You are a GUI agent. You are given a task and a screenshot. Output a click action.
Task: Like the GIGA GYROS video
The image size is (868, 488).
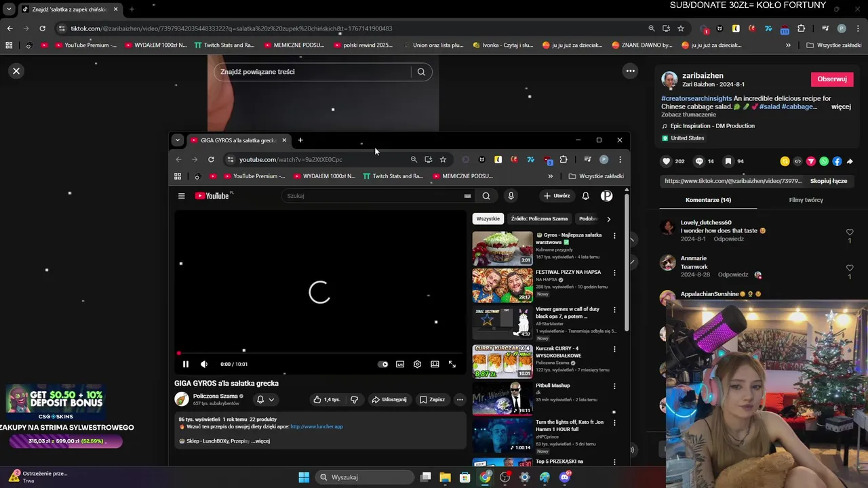pyautogui.click(x=326, y=400)
